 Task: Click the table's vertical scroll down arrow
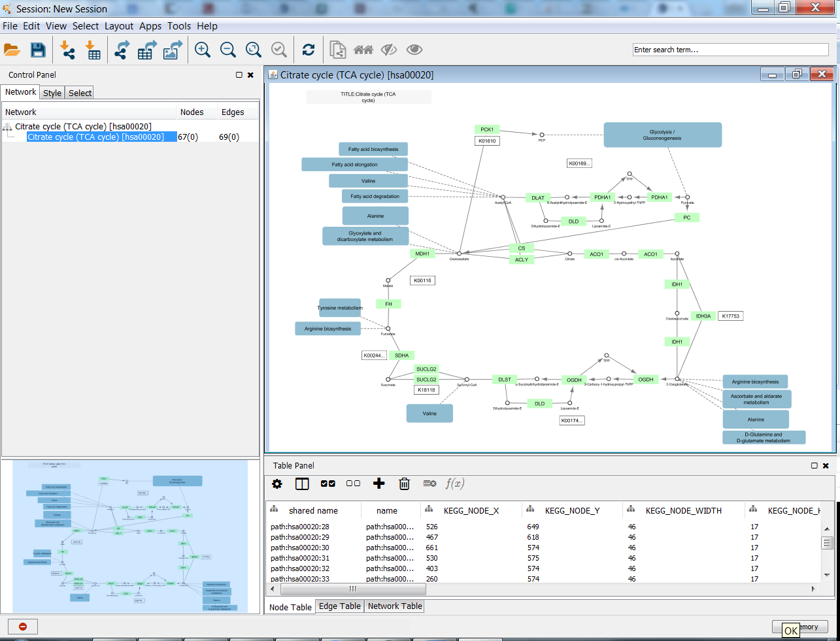(827, 576)
